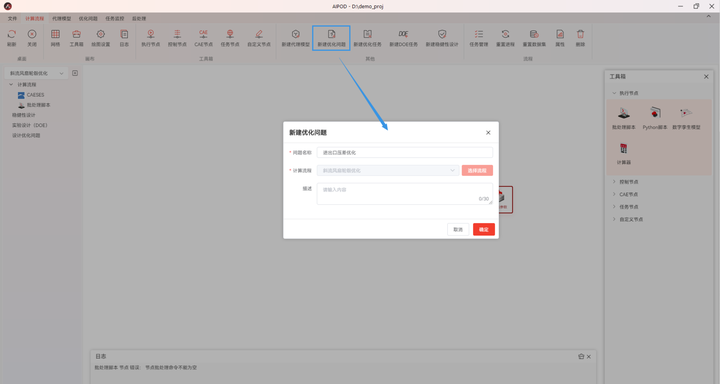
Task: Click the AIPOD app logo in title bar
Action: 7,6
